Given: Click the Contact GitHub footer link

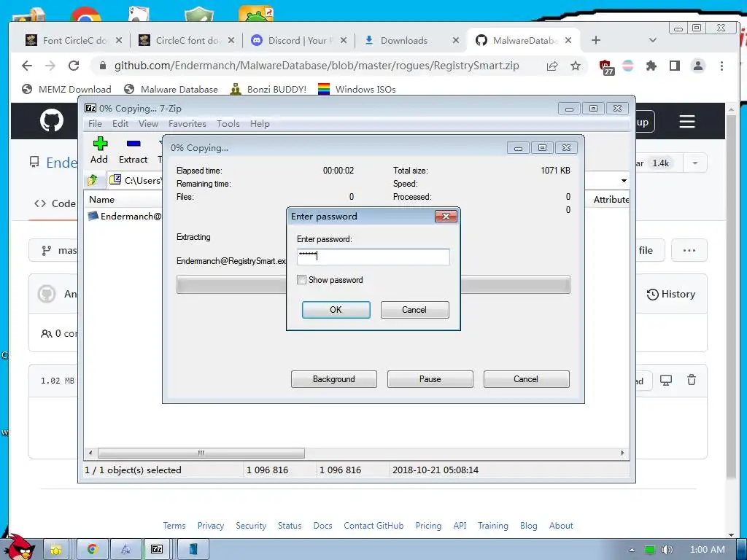Looking at the screenshot, I should tap(373, 526).
